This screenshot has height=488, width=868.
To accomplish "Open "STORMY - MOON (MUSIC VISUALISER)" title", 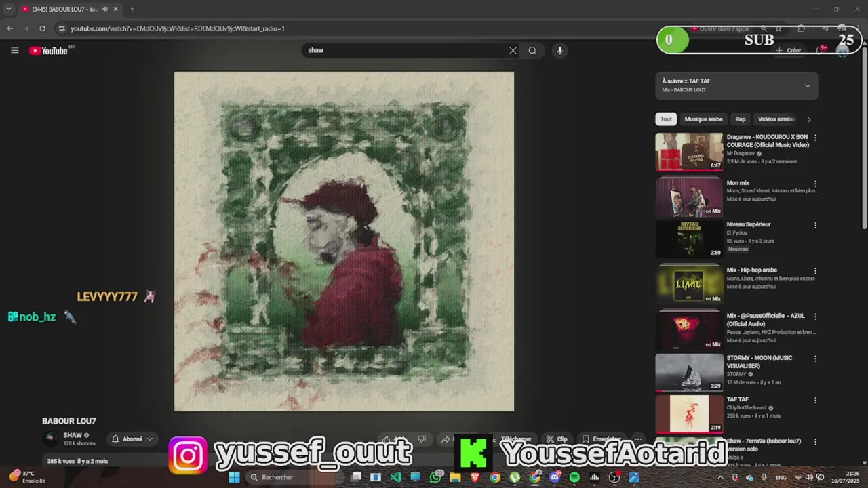I will click(x=759, y=362).
